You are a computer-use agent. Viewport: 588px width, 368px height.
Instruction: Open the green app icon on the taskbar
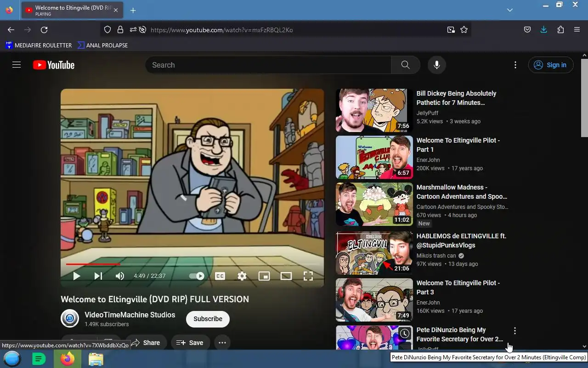pos(39,359)
